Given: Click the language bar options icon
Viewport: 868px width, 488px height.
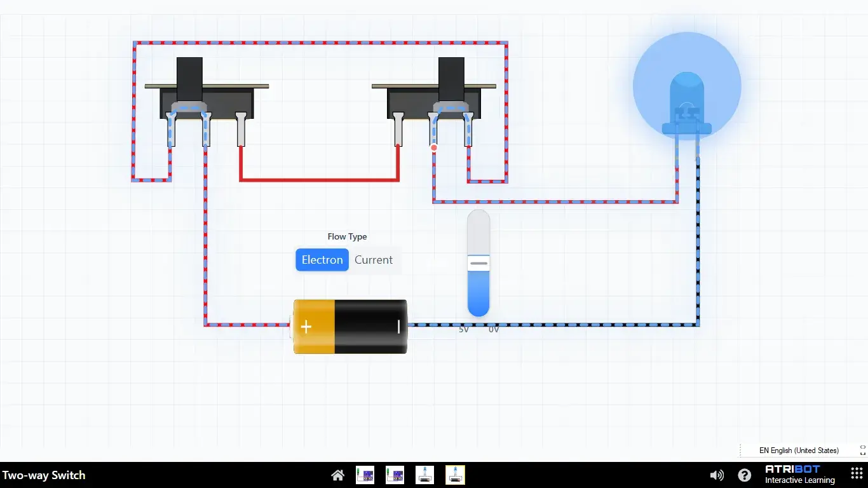Looking at the screenshot, I should pyautogui.click(x=863, y=450).
